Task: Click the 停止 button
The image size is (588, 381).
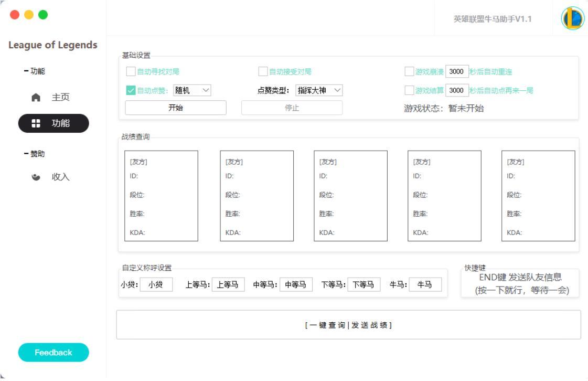Action: pos(292,108)
